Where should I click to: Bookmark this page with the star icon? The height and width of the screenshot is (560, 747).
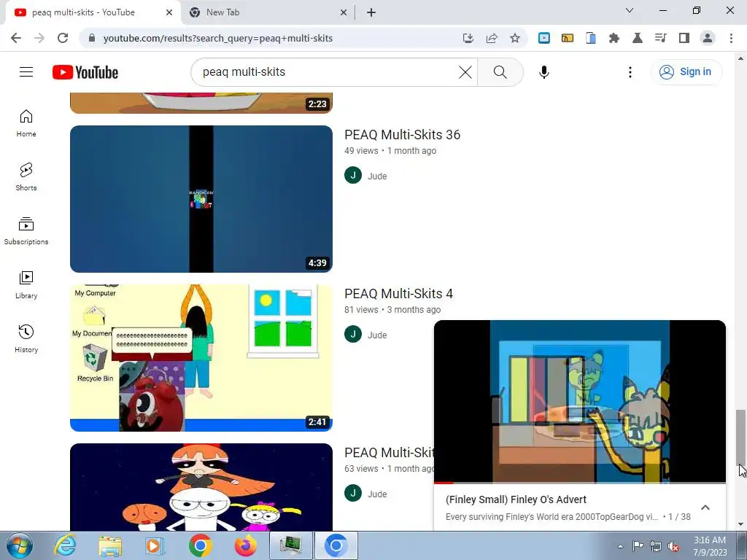pos(515,38)
